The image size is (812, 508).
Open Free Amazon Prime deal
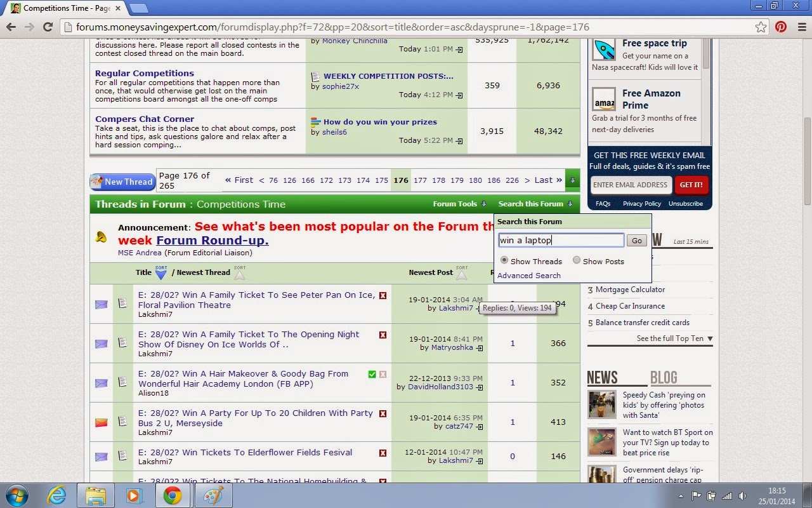(652, 99)
